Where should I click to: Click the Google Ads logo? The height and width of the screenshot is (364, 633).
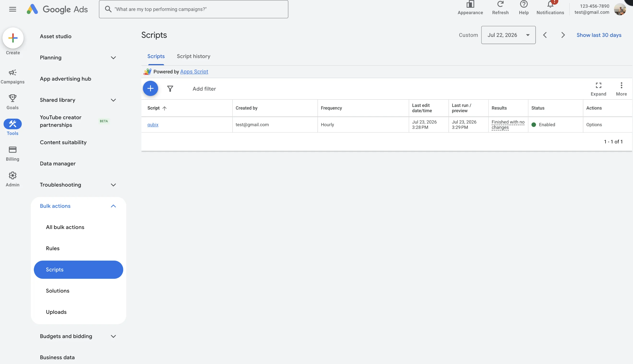(57, 9)
